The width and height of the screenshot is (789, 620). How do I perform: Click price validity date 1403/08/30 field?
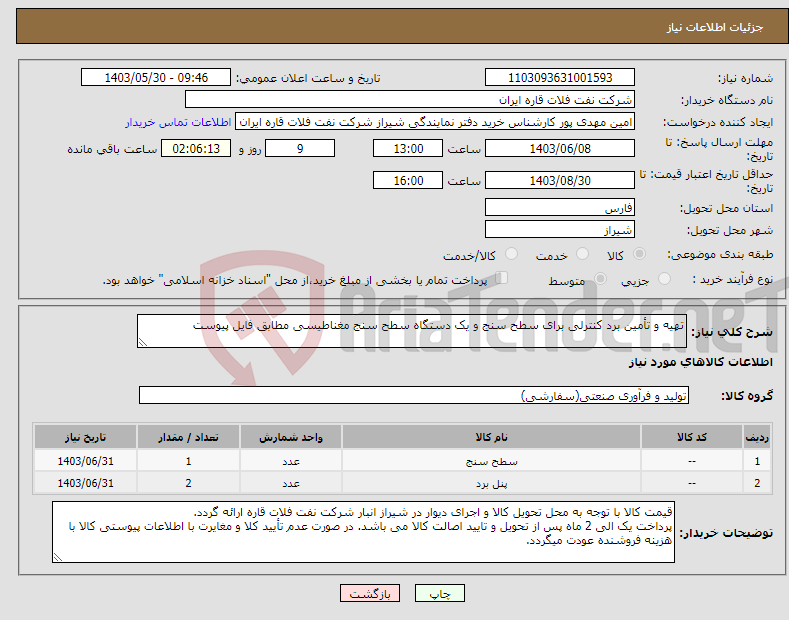[560, 180]
